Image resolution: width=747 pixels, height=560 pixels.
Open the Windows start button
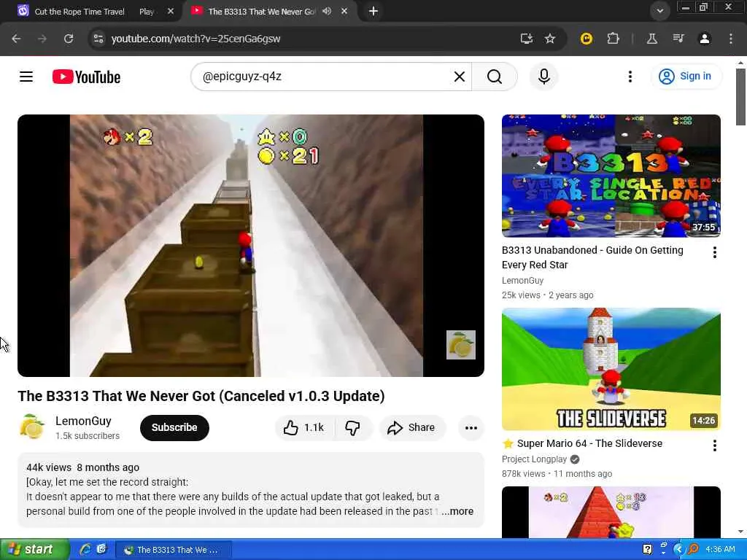(34, 550)
